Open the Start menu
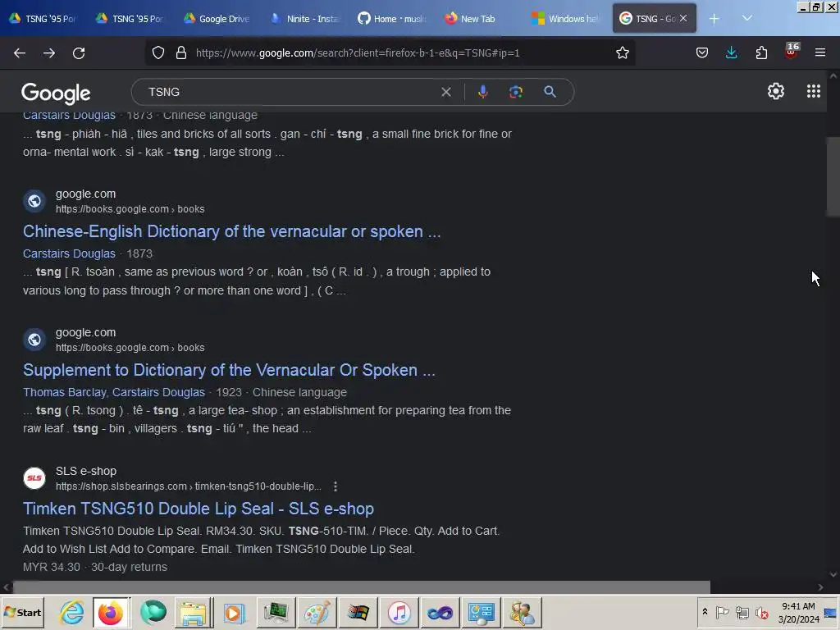 (22, 613)
